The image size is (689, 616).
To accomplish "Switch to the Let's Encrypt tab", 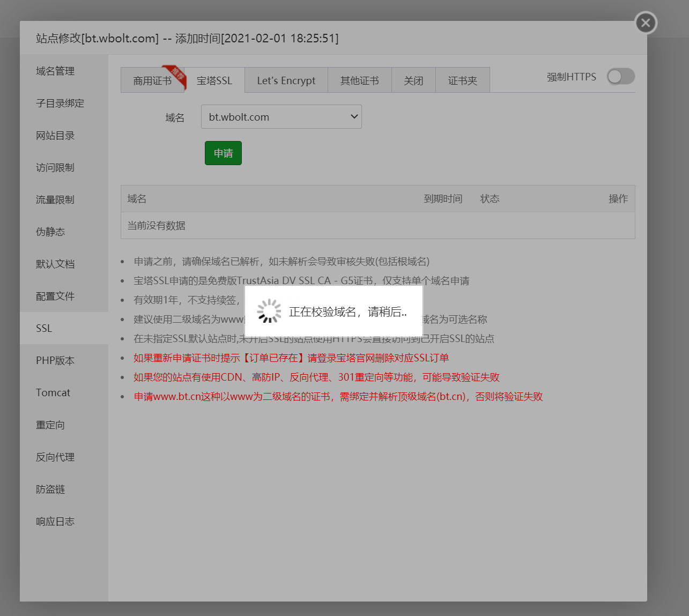I will (x=286, y=80).
